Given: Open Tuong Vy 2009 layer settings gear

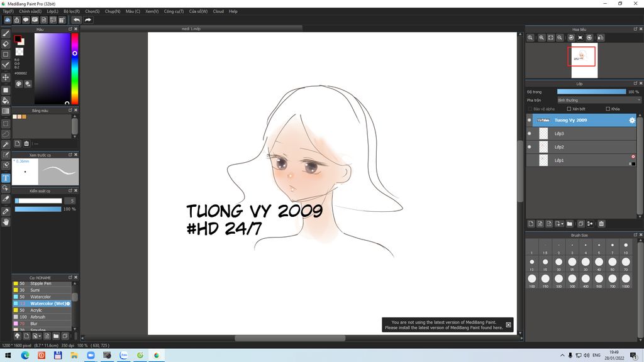Looking at the screenshot, I should click(x=632, y=120).
